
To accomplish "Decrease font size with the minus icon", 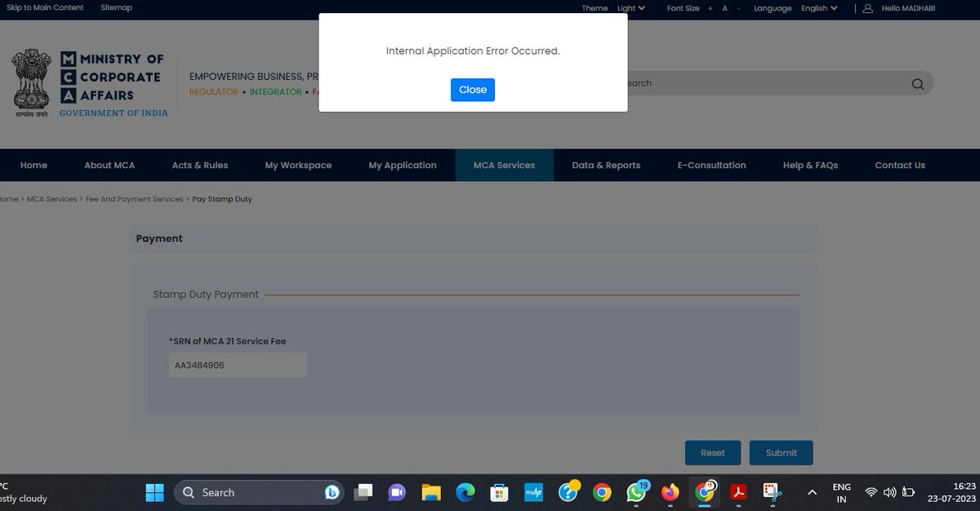I will (739, 8).
